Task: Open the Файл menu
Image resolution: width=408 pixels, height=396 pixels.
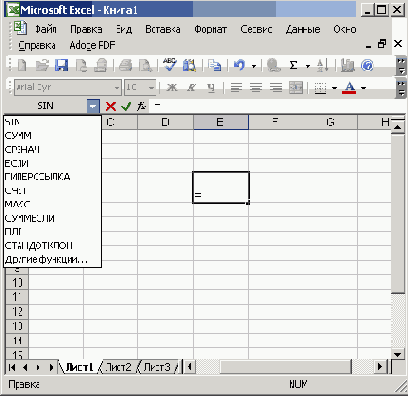Action: [46, 29]
